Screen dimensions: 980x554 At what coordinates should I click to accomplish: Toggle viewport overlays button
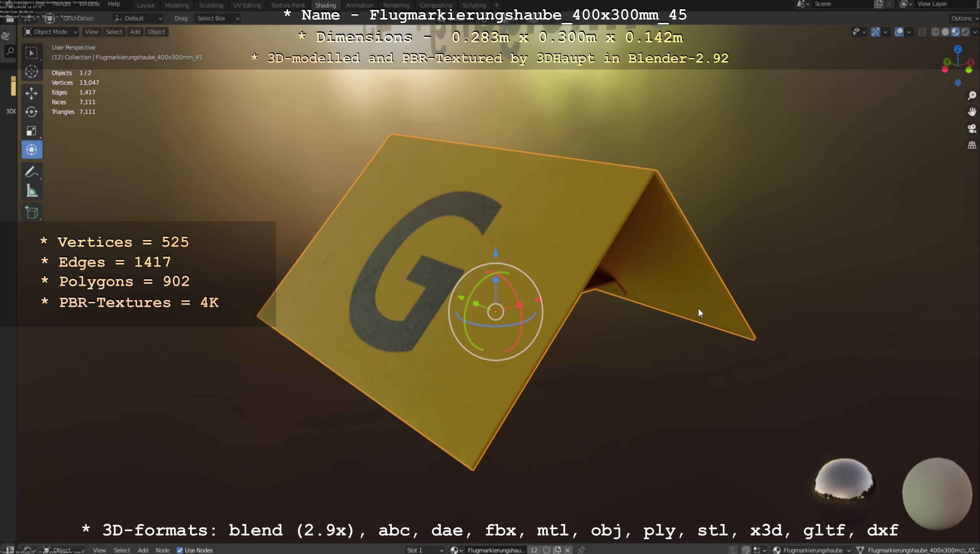899,32
